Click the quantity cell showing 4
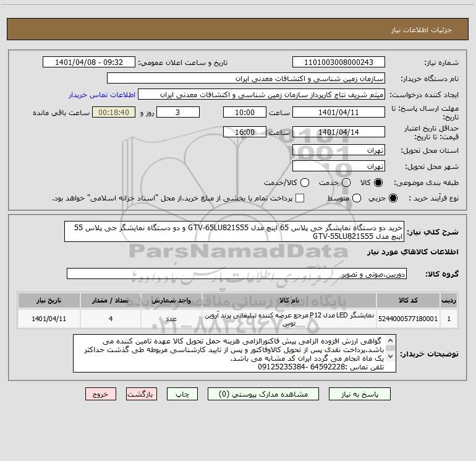Screen dimensions: 476x461 click(x=111, y=319)
